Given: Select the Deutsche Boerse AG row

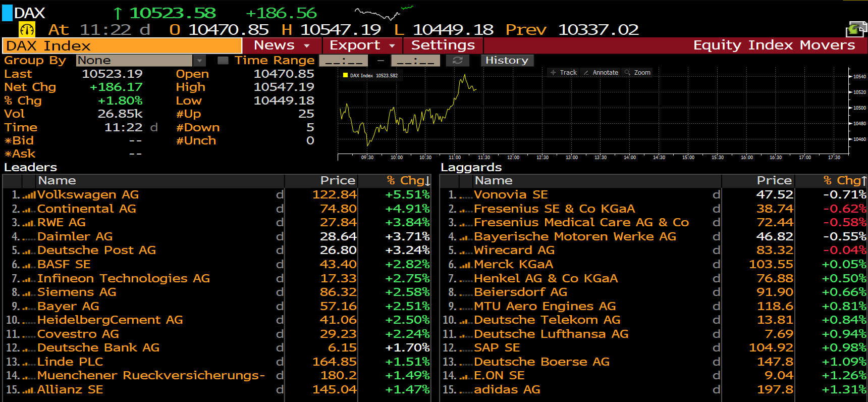Looking at the screenshot, I should pos(654,362).
